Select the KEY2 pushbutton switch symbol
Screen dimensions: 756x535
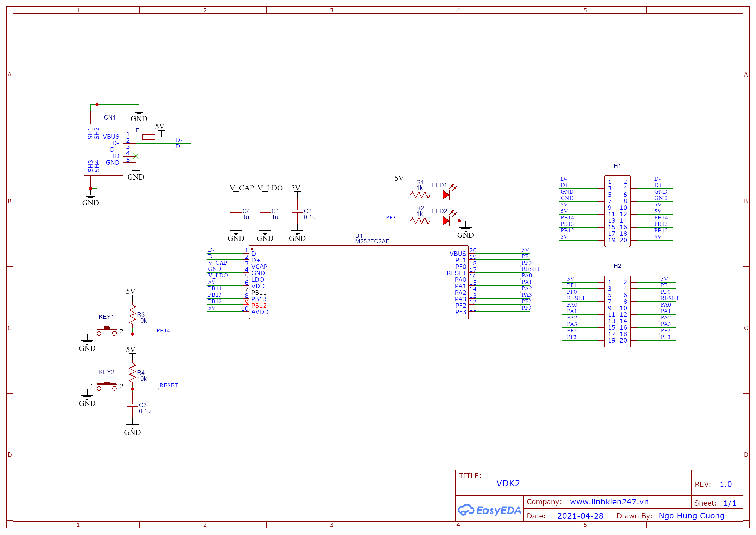click(106, 386)
